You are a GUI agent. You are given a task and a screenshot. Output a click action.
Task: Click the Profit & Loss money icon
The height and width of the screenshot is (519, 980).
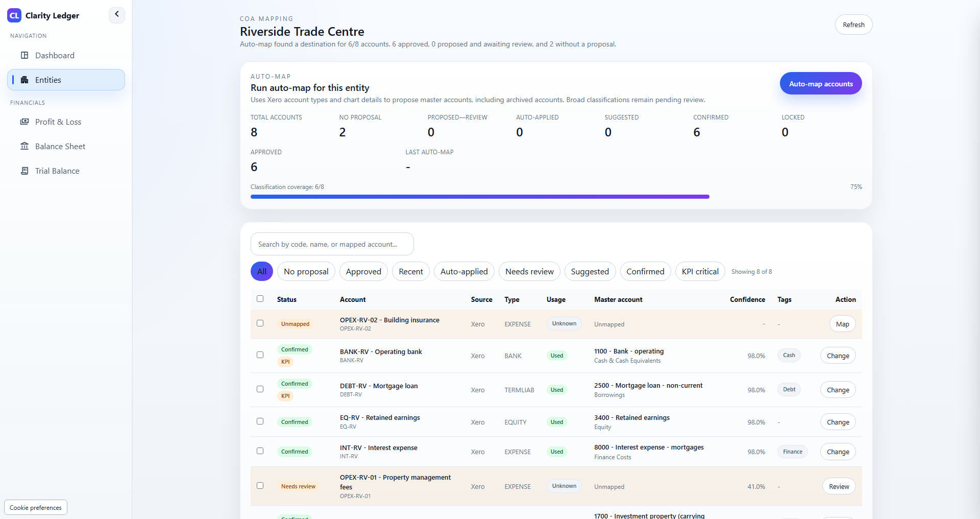24,122
